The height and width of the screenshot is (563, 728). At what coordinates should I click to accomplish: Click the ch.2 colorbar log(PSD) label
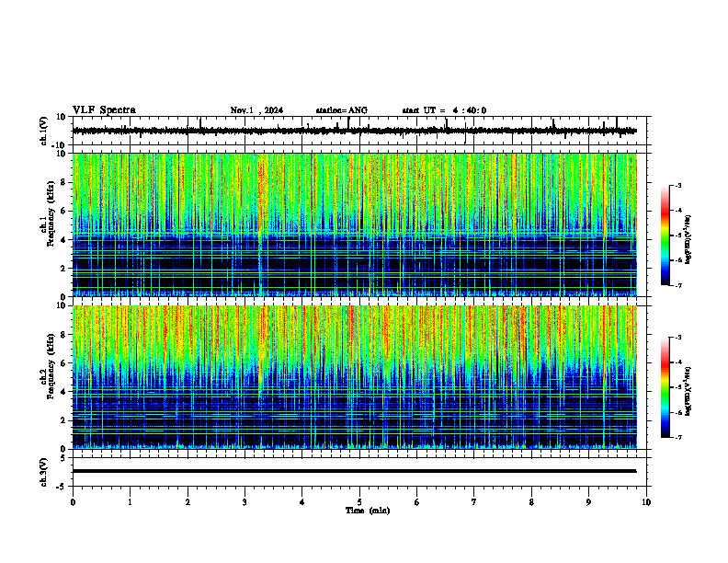[x=688, y=391]
